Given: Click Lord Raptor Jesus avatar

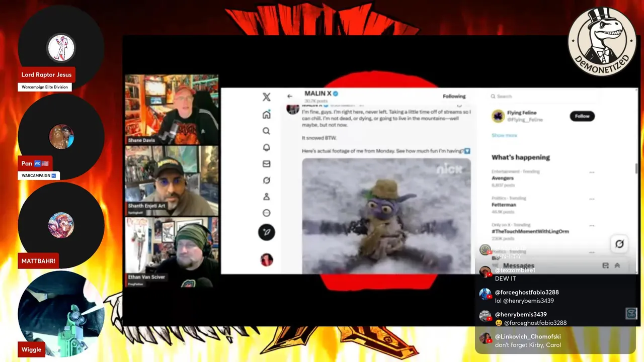Looking at the screenshot, I should pyautogui.click(x=61, y=49).
